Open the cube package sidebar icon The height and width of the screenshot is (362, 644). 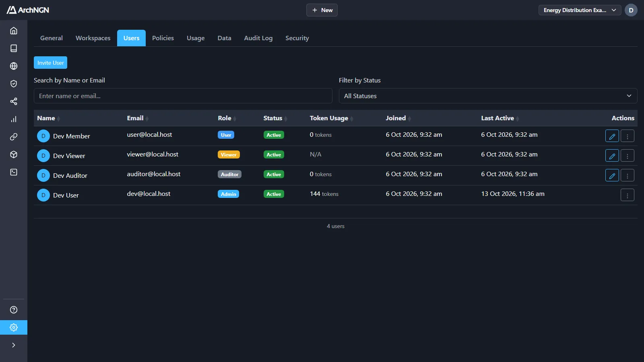14,154
